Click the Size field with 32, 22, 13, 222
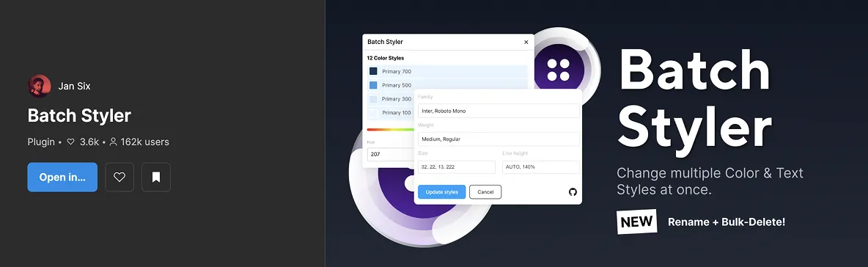Image resolution: width=868 pixels, height=267 pixels. (456, 167)
